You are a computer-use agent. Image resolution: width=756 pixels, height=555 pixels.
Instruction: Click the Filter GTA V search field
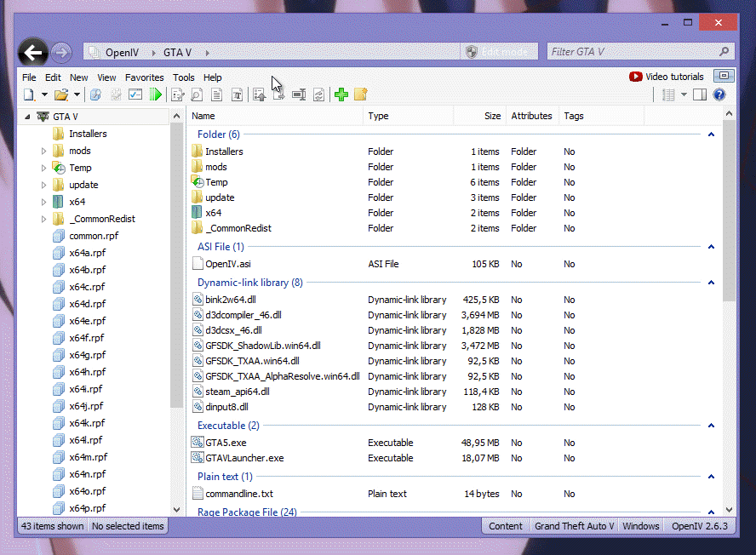[x=632, y=52]
